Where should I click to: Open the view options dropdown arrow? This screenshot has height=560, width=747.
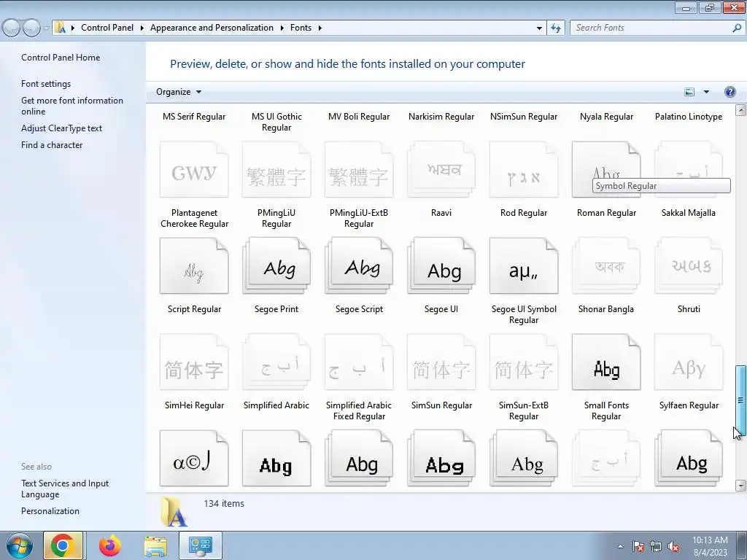click(706, 92)
